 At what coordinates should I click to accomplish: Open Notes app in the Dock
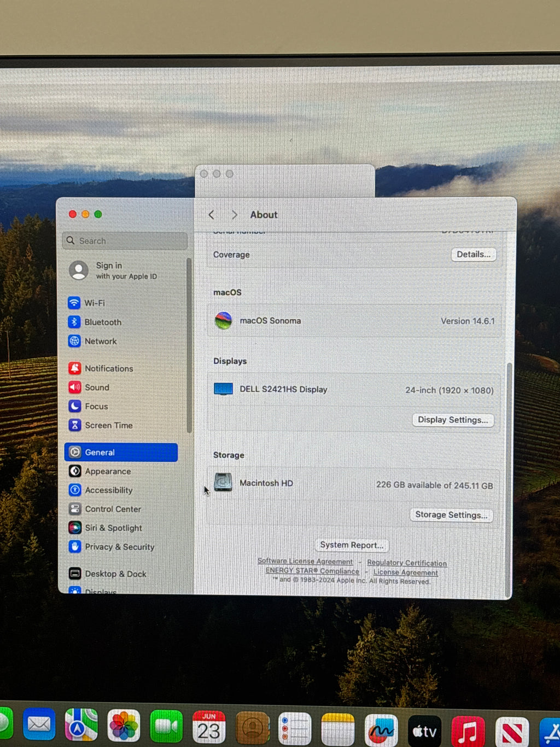pyautogui.click(x=338, y=729)
